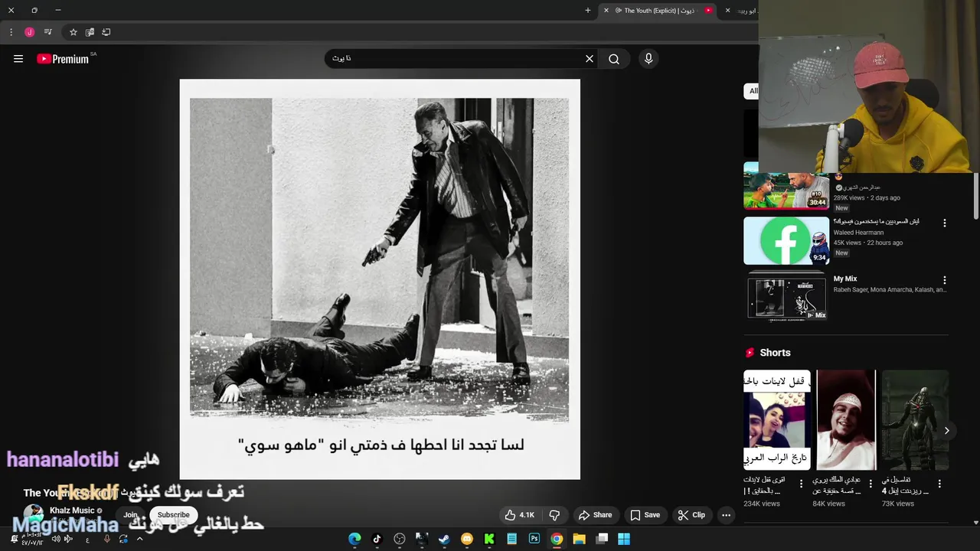Run search with magnifier button
Screen dimensions: 980x551
click(614, 59)
